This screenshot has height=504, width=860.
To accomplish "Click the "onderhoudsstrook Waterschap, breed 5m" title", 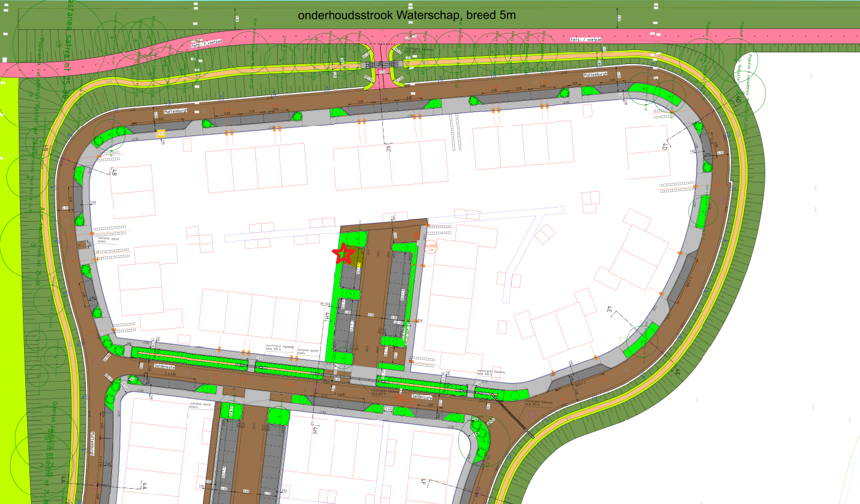I will point(406,15).
